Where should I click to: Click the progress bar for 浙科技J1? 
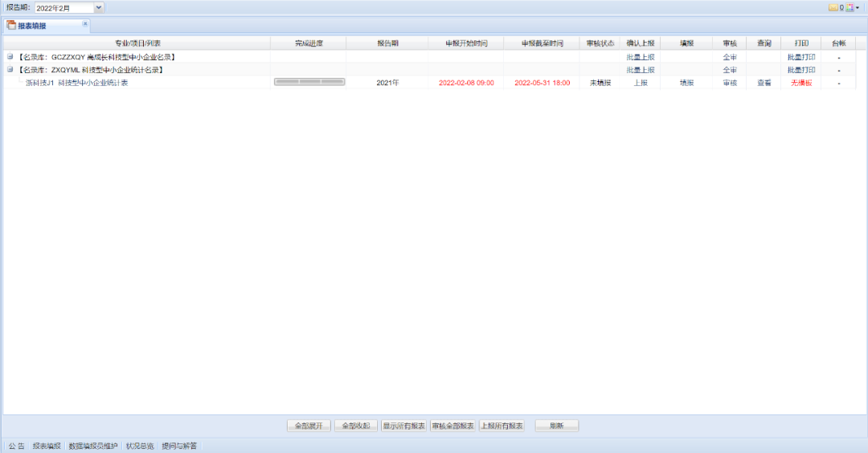(x=309, y=82)
